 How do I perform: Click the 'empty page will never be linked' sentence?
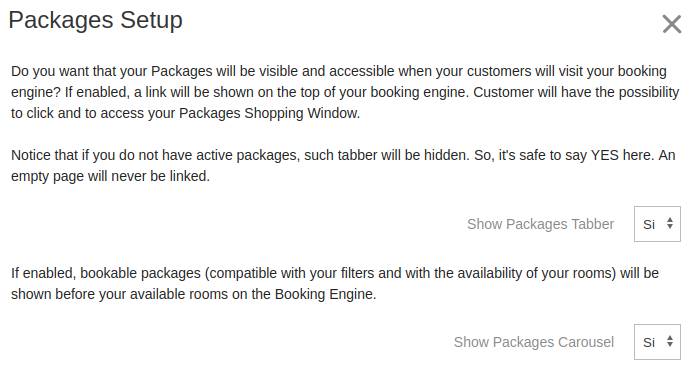[110, 176]
